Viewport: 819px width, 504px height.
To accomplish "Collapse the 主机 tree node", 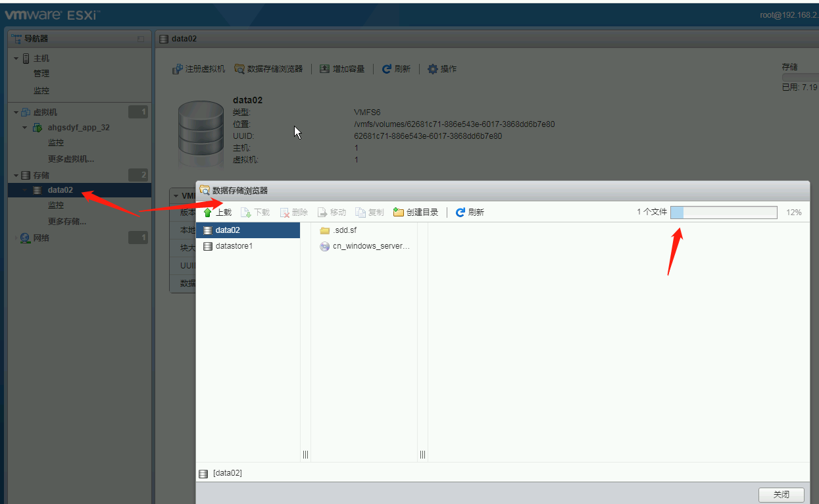I will (x=16, y=59).
